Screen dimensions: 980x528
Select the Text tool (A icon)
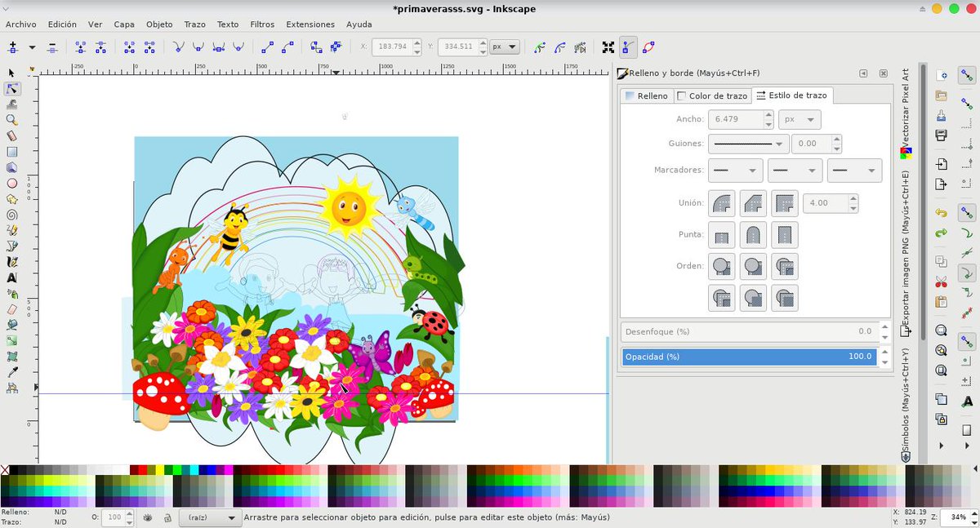[11, 277]
